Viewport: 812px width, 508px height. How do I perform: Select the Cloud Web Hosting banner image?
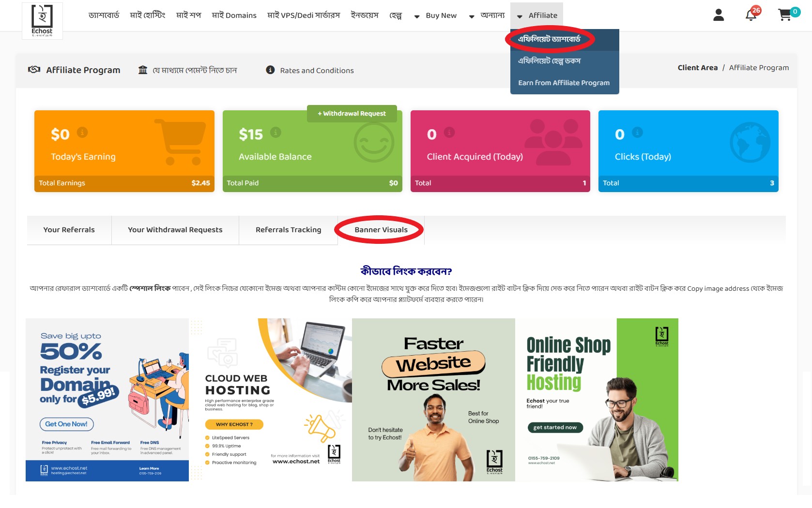pos(270,400)
